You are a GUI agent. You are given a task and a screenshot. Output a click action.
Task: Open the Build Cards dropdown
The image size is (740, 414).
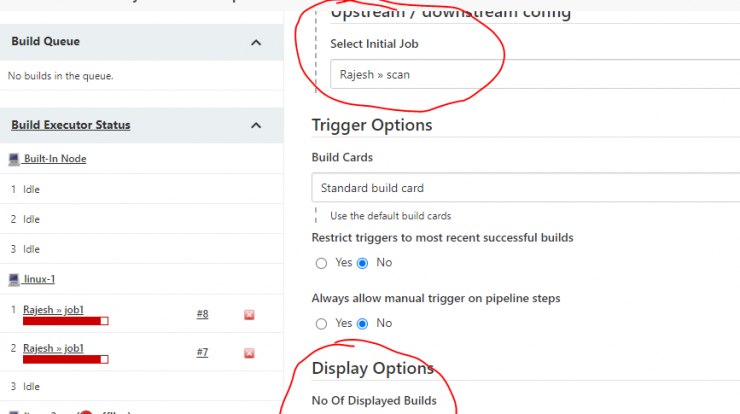[525, 187]
